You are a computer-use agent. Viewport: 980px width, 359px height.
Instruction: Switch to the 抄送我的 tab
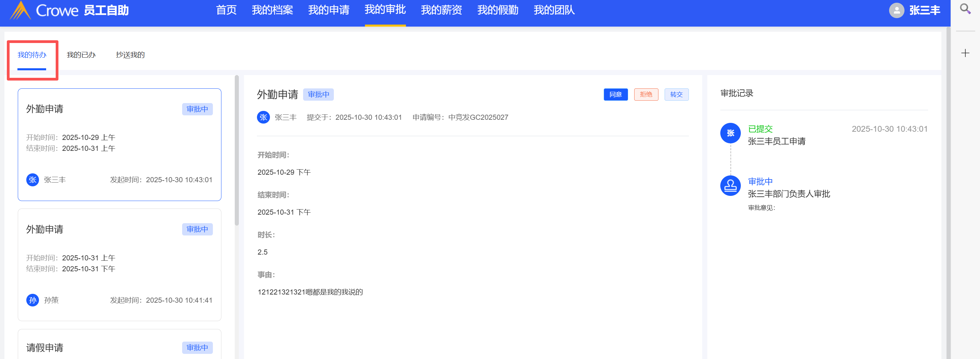pos(130,55)
